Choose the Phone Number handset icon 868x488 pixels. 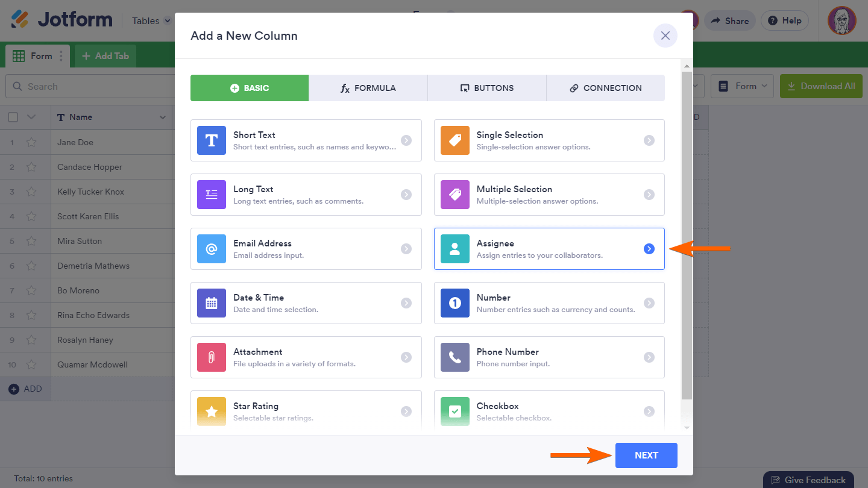455,357
